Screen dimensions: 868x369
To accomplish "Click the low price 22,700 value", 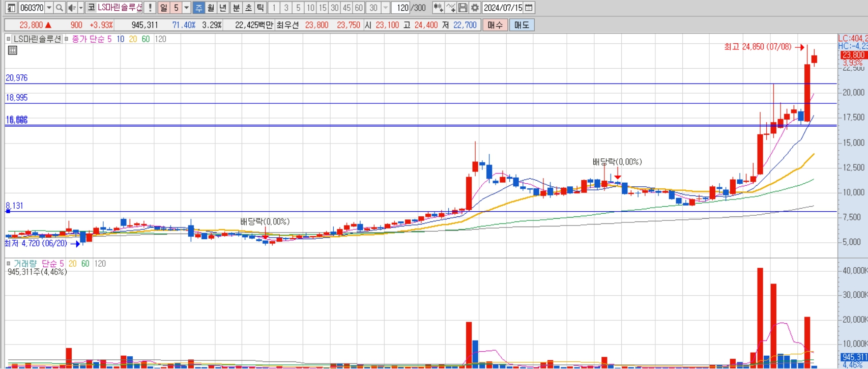I will pyautogui.click(x=465, y=25).
